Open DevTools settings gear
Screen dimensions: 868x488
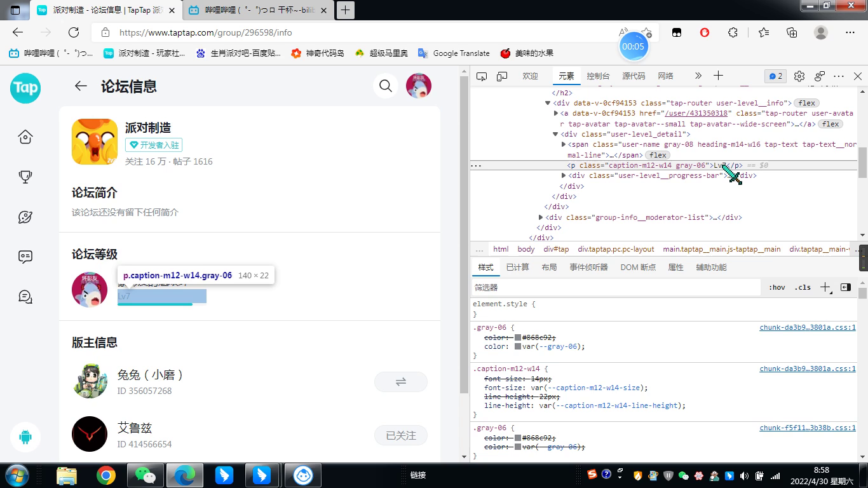799,76
